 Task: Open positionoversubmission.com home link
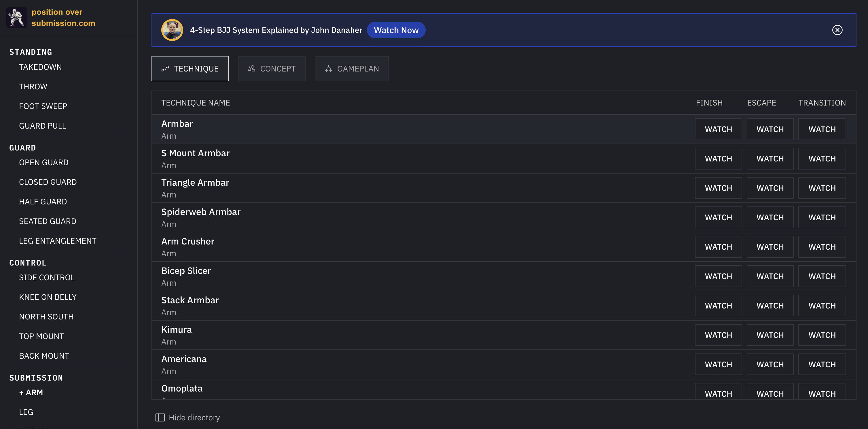(63, 18)
